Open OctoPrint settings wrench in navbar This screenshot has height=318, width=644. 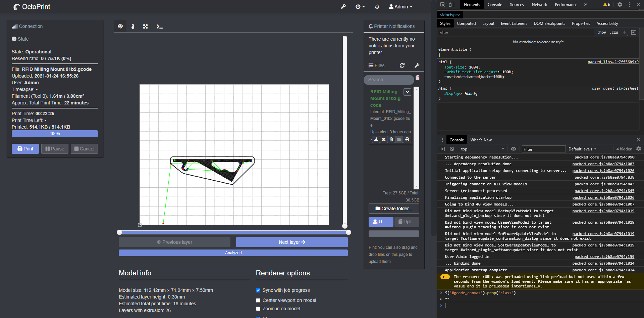343,7
